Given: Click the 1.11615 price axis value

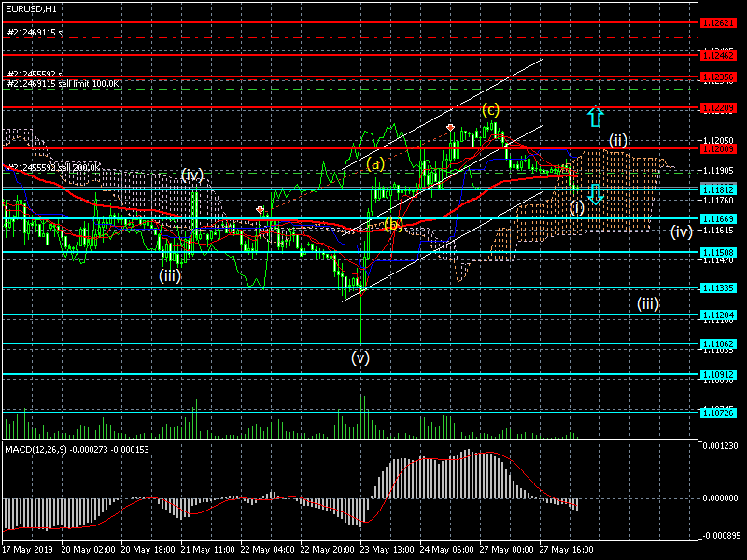Looking at the screenshot, I should pyautogui.click(x=718, y=231).
